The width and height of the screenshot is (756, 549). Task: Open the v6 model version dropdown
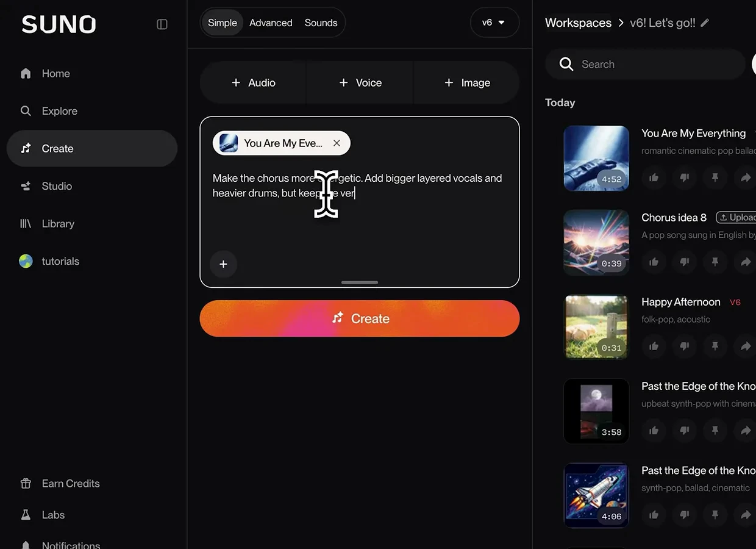pos(494,23)
